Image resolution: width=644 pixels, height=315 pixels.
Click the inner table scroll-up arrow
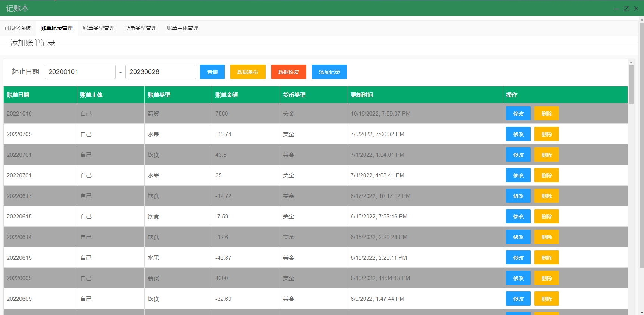click(631, 62)
